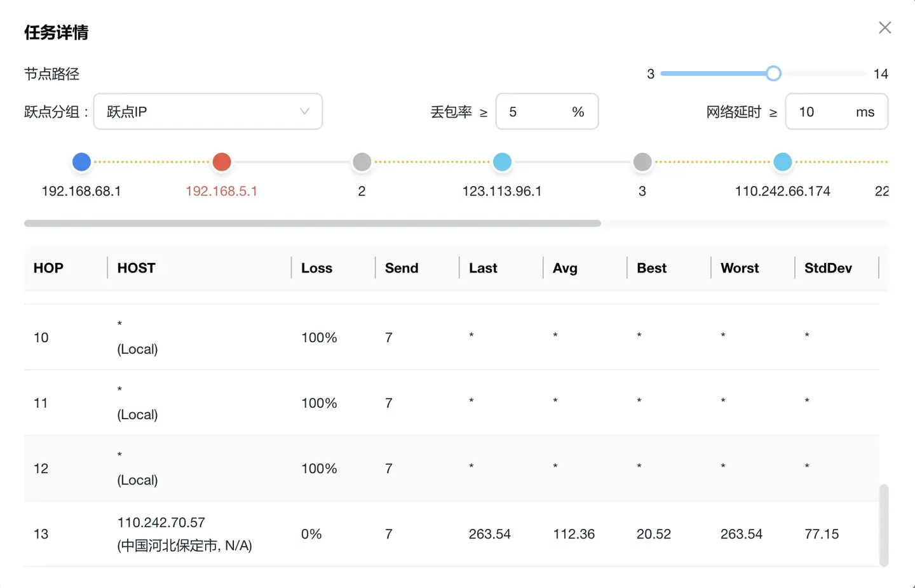Click the horizontal scrollbar under node path

tap(312, 224)
